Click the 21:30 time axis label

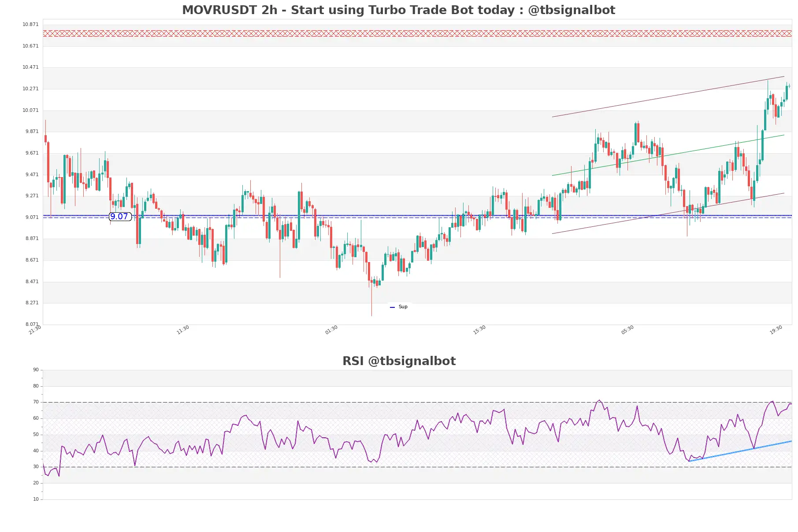(35, 330)
